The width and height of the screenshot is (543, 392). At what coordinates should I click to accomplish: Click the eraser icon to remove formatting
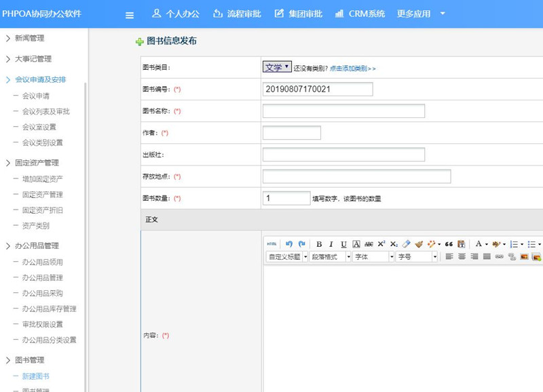click(x=405, y=242)
